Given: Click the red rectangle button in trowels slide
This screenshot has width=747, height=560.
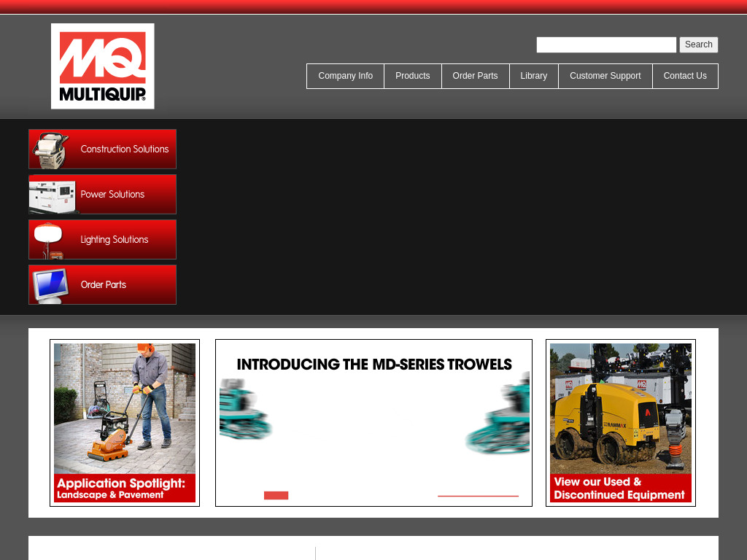Looking at the screenshot, I should [x=276, y=496].
